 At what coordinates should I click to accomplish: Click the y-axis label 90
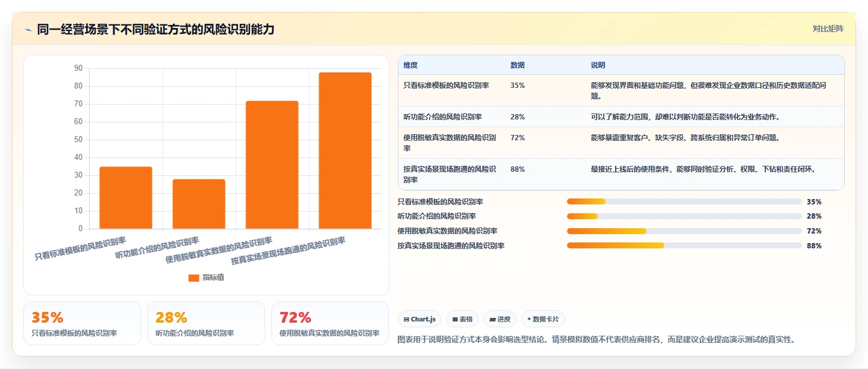point(78,68)
